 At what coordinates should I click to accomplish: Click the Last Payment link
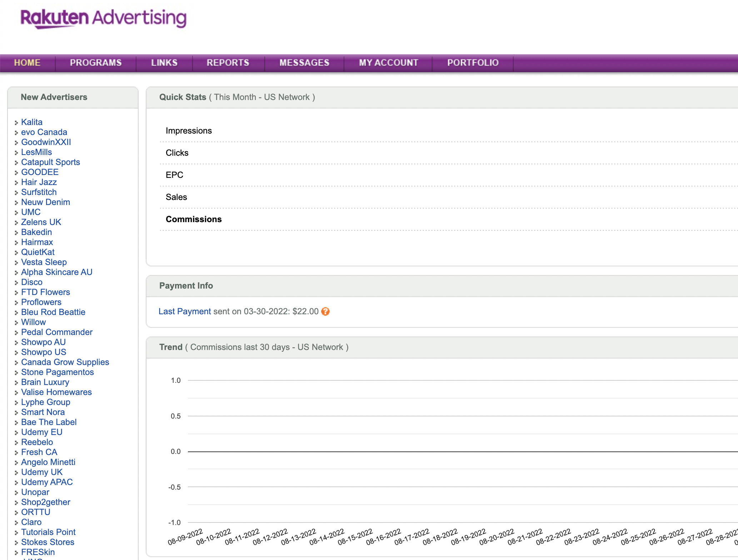click(x=185, y=311)
